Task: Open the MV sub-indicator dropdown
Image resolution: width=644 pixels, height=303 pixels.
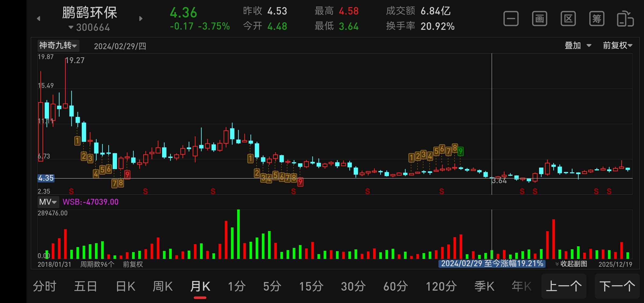Action: coord(48,202)
